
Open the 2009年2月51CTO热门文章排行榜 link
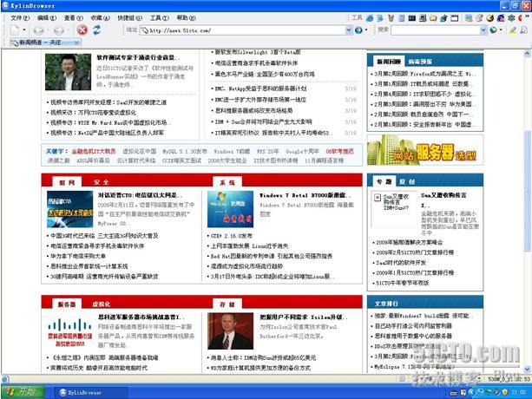(415, 252)
